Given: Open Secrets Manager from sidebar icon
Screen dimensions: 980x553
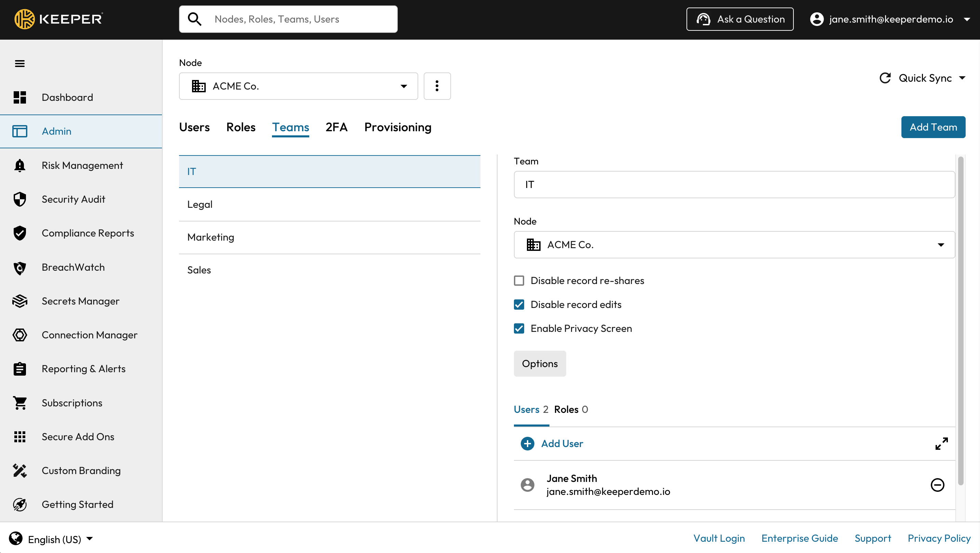Looking at the screenshot, I should 20,301.
